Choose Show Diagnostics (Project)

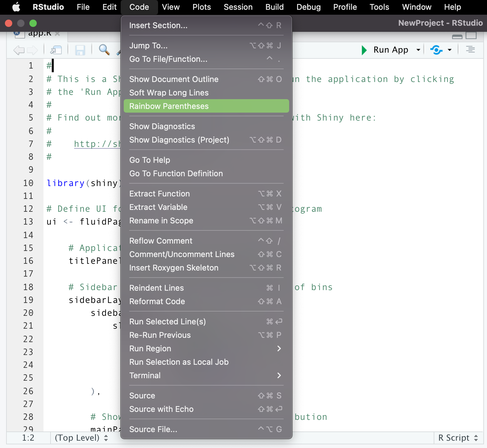pyautogui.click(x=206, y=140)
